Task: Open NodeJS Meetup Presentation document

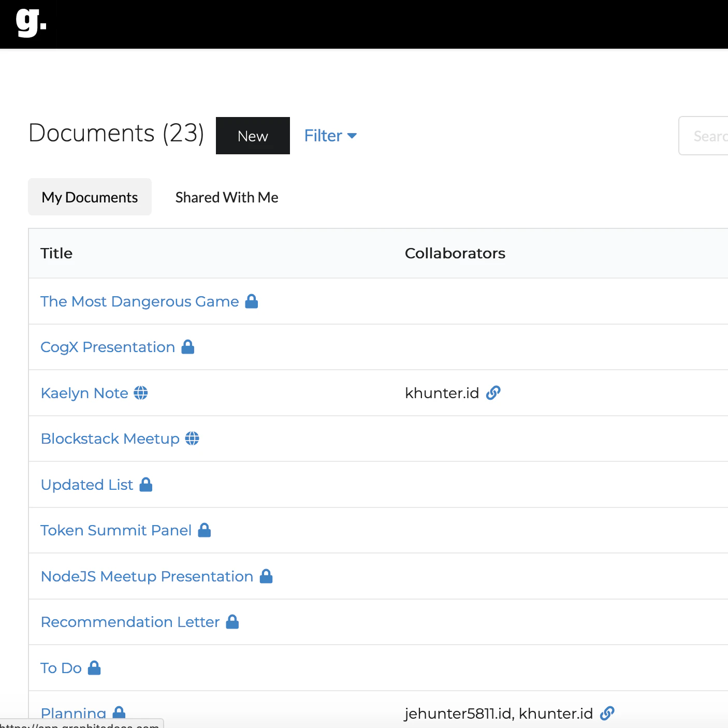Action: coord(147,576)
